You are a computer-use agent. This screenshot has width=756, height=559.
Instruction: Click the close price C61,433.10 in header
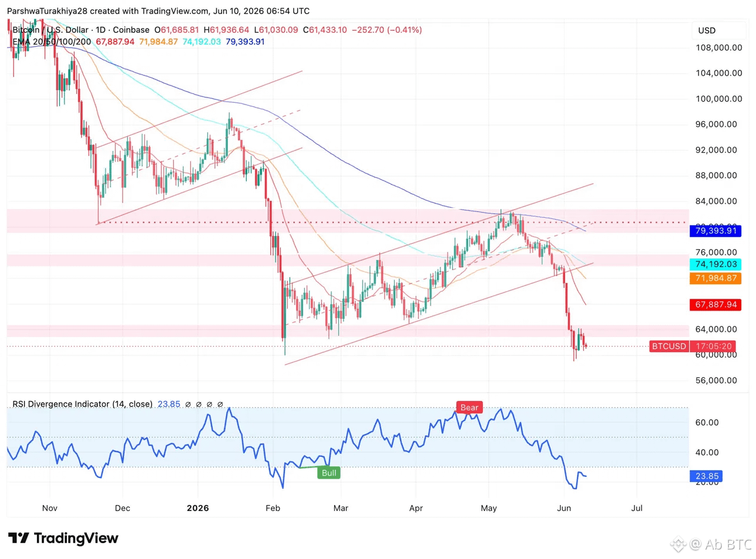(325, 30)
